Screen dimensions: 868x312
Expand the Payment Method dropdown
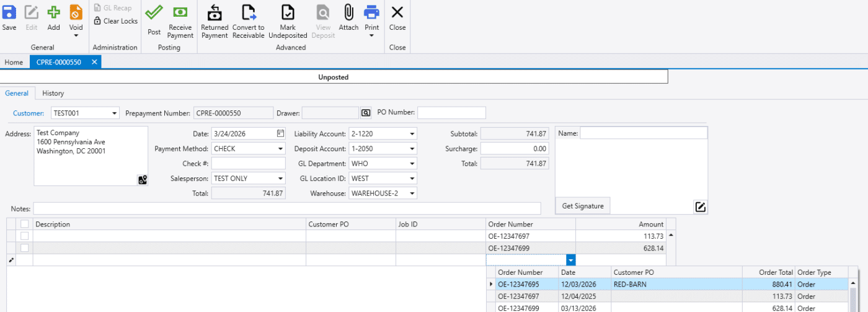[280, 149]
